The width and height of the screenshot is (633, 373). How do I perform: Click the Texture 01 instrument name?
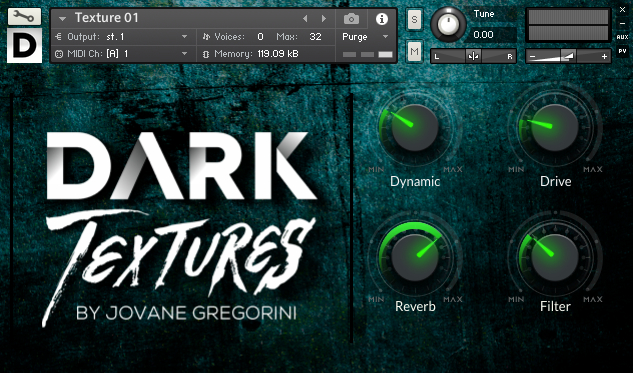107,18
